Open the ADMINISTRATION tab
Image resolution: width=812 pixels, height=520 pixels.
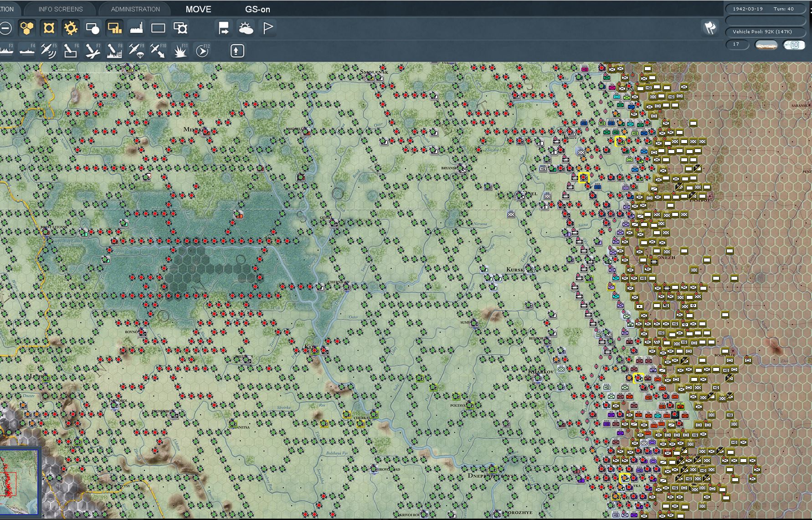click(x=135, y=9)
